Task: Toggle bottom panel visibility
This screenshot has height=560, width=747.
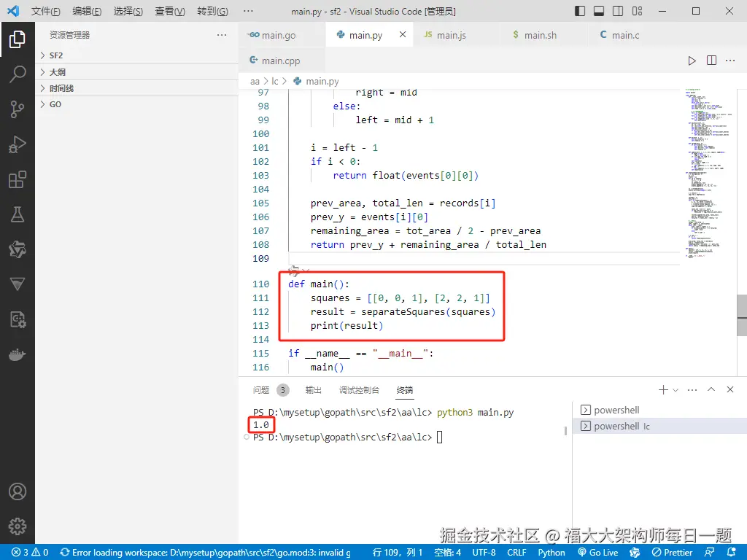Action: pyautogui.click(x=599, y=11)
